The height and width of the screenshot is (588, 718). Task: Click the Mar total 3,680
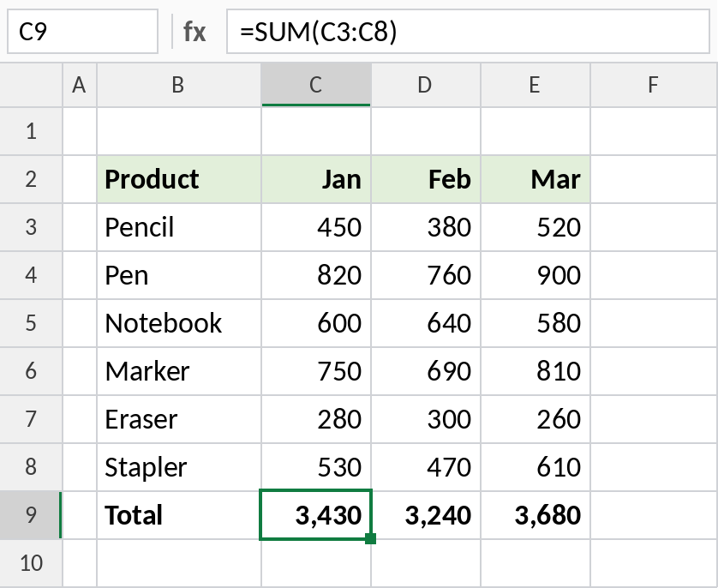point(536,515)
